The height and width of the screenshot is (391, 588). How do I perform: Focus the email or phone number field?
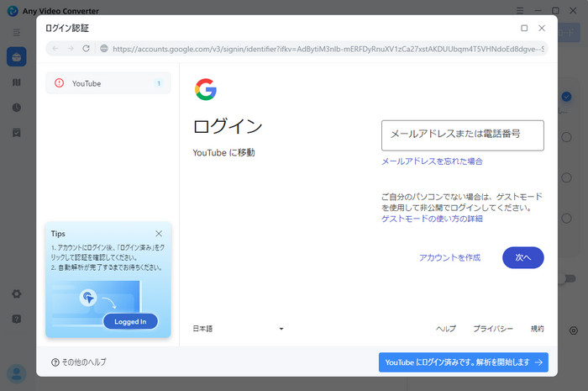462,135
